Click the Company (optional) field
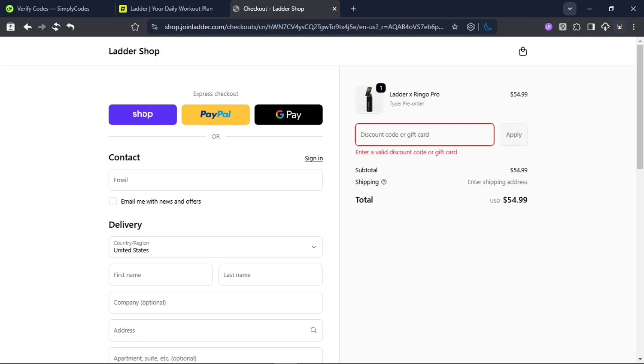 point(216,303)
